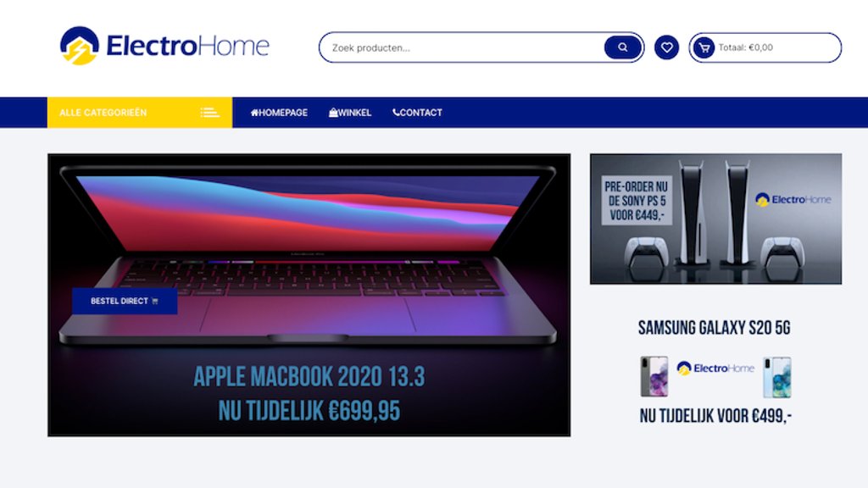Click the phone icon beside Contact

396,113
